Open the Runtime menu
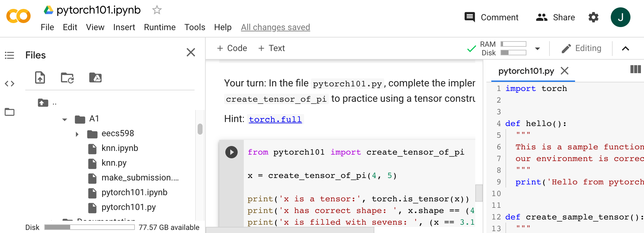 (x=160, y=27)
